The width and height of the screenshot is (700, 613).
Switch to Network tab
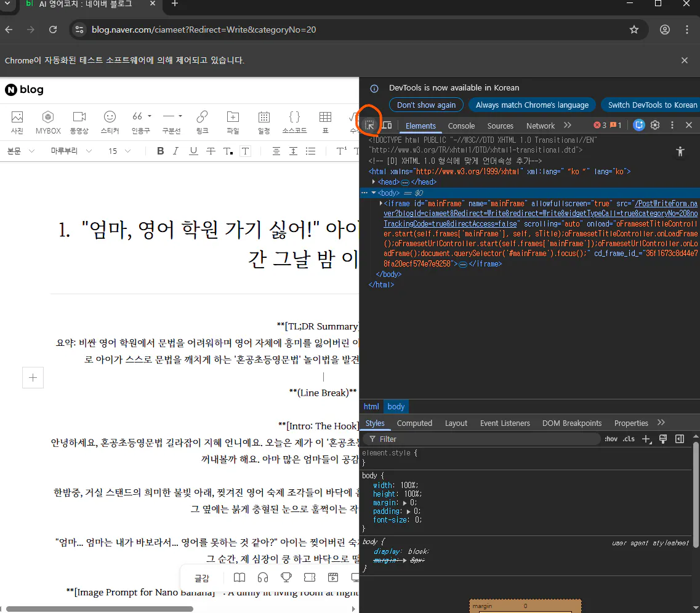tap(540, 126)
